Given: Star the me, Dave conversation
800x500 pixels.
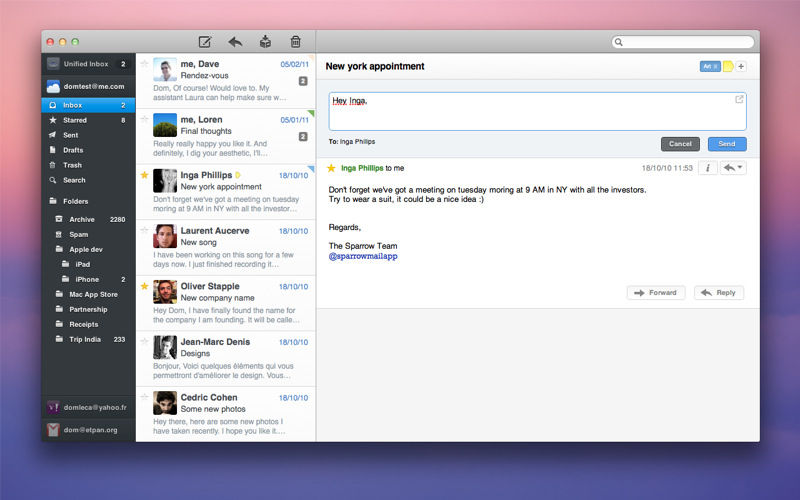Looking at the screenshot, I should point(144,64).
